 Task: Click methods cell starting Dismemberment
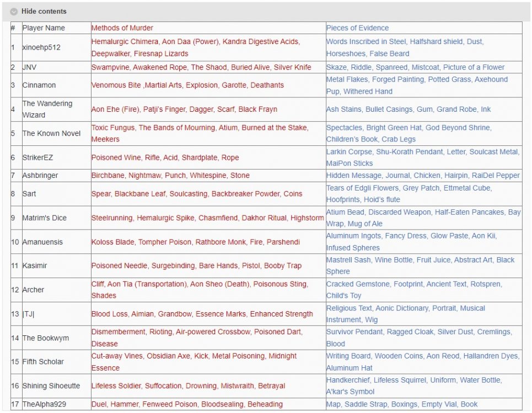[208, 338]
